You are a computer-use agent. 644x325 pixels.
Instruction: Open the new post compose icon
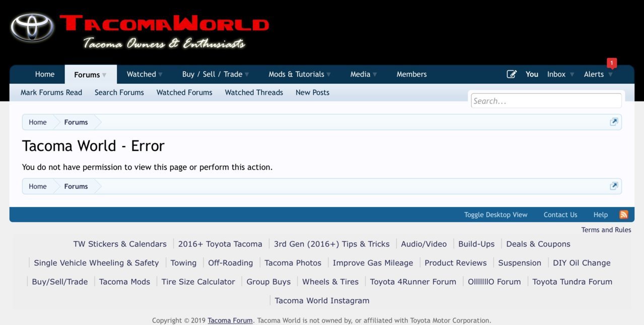coord(512,74)
